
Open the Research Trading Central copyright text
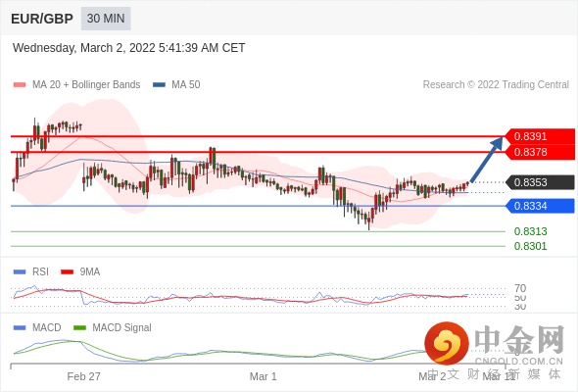(x=496, y=85)
